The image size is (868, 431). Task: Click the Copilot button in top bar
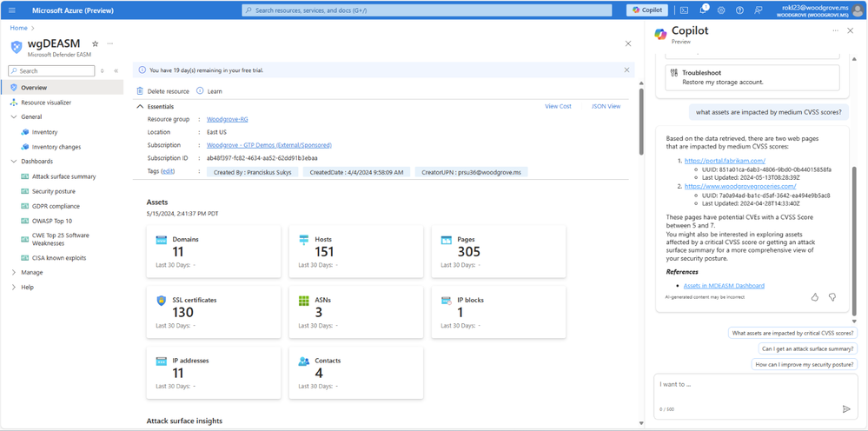[647, 10]
